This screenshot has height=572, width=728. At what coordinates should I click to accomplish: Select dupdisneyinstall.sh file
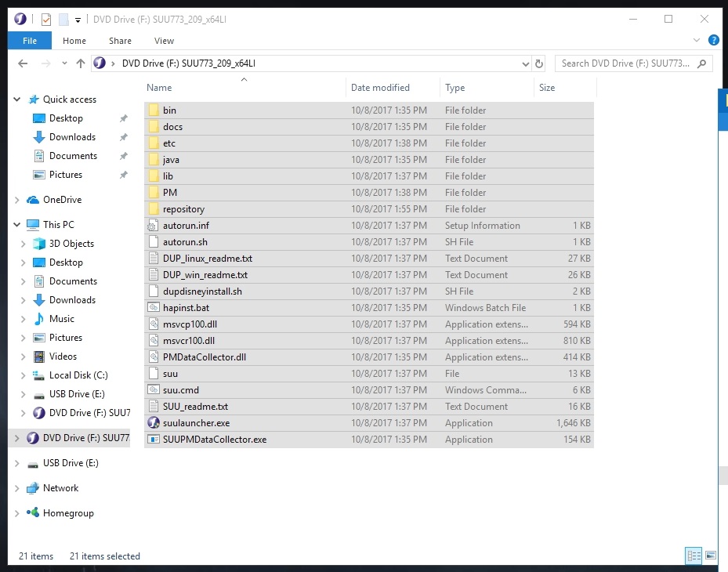(369, 291)
